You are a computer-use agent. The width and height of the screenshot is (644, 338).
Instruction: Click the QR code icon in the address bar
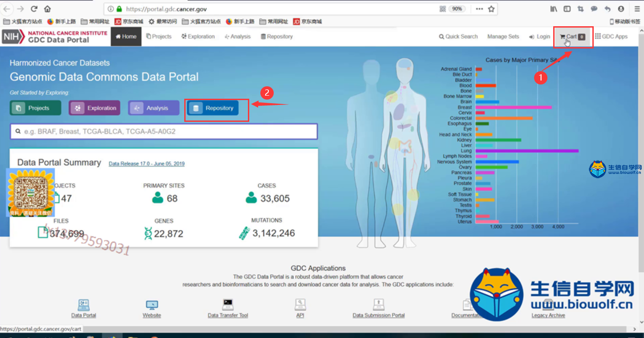(443, 9)
